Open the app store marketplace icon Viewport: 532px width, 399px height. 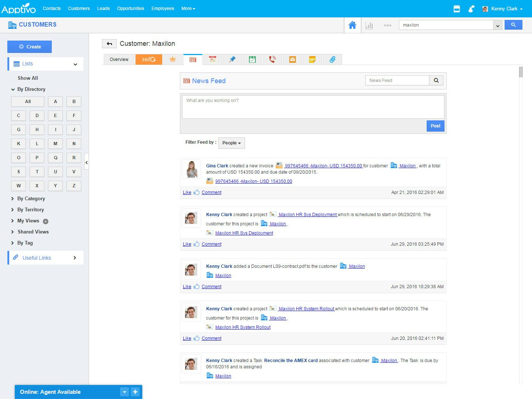[457, 9]
